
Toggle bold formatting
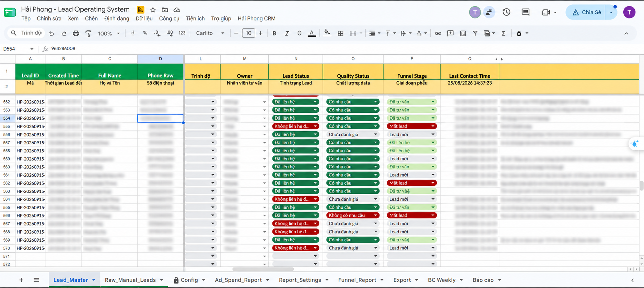point(274,33)
